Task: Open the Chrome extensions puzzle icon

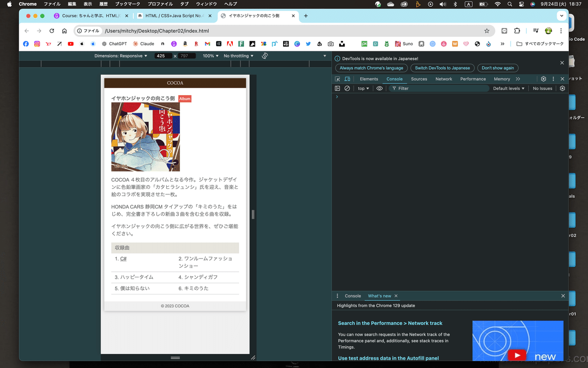Action: 517,30
